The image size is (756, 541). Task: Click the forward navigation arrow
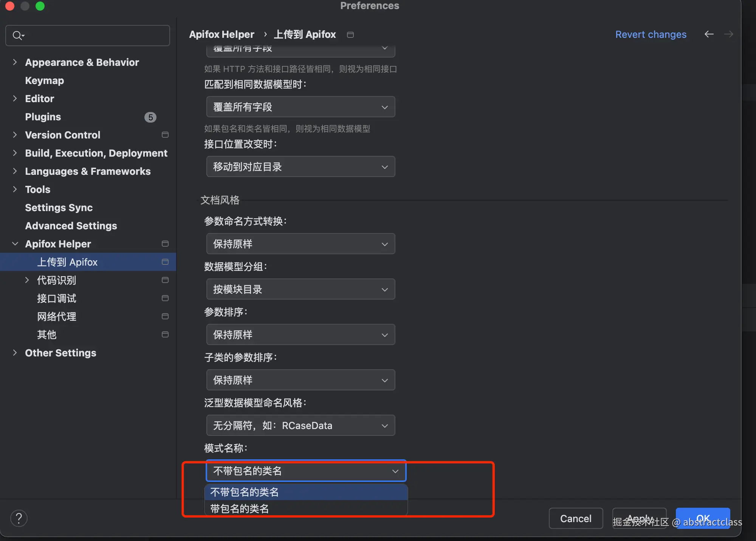(728, 34)
